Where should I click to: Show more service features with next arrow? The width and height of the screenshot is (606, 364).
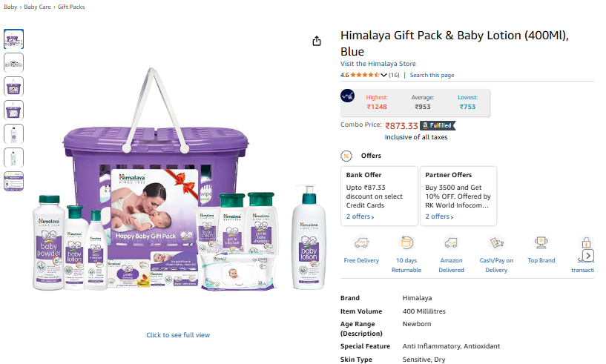[588, 256]
